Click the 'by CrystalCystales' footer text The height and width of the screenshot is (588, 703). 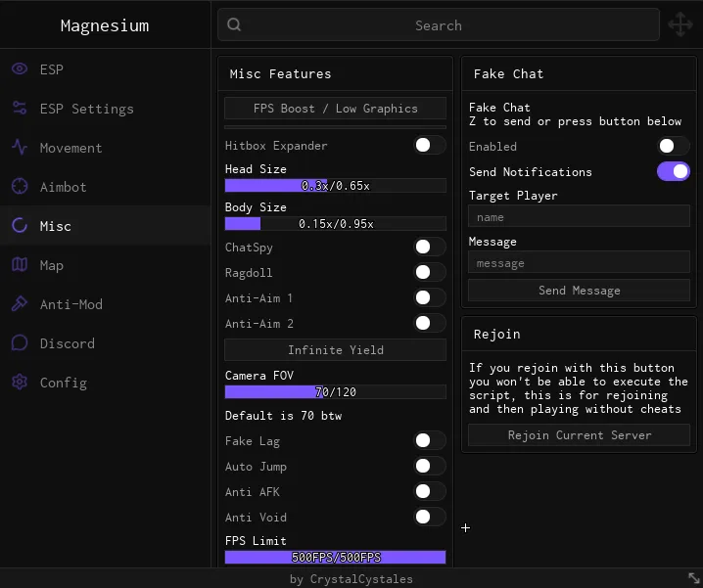[351, 579]
